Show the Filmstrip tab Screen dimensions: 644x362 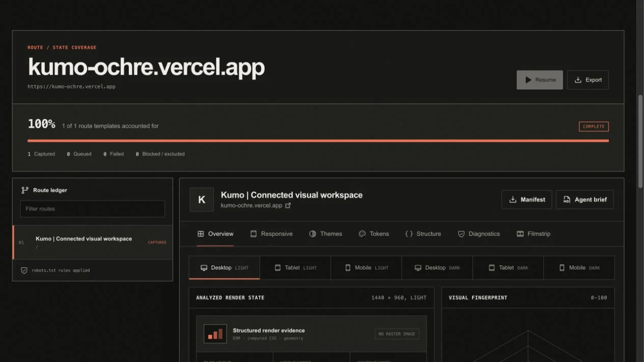[x=534, y=234]
